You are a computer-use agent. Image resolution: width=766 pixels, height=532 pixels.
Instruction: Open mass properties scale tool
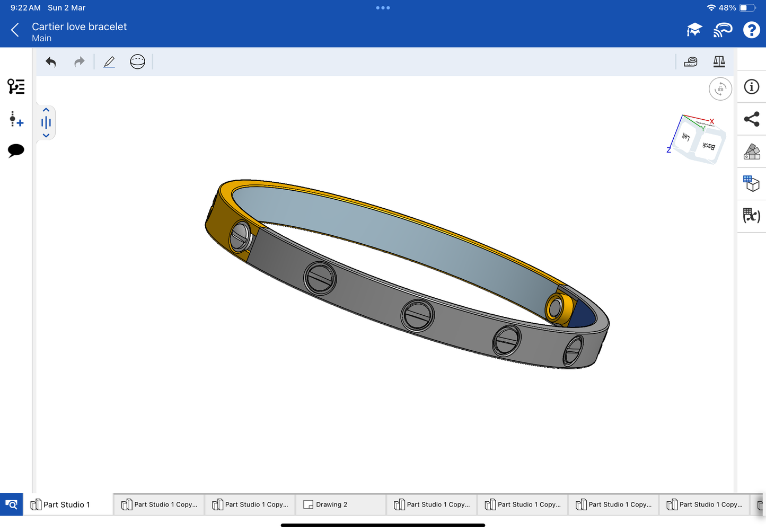point(719,62)
